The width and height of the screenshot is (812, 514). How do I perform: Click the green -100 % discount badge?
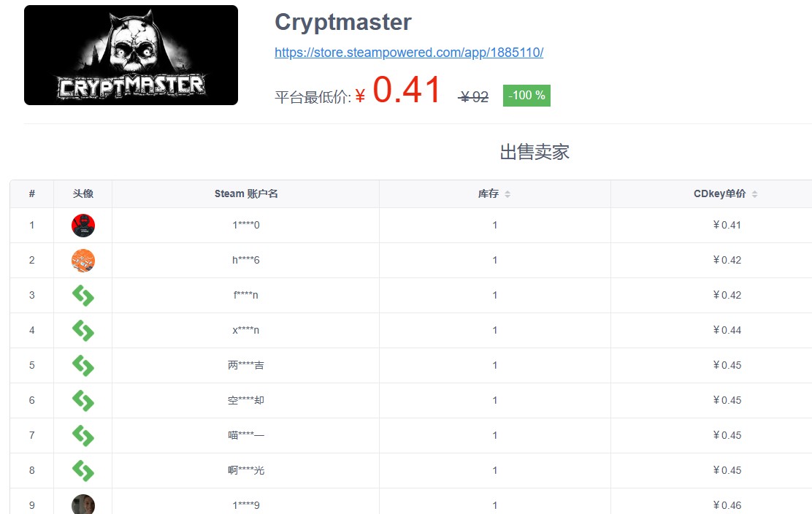(526, 96)
